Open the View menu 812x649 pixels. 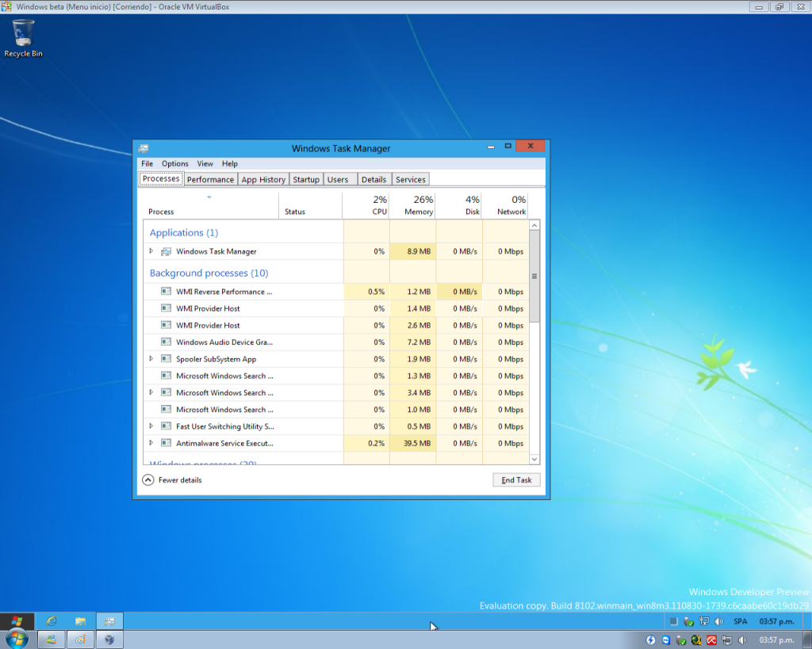pyautogui.click(x=205, y=163)
